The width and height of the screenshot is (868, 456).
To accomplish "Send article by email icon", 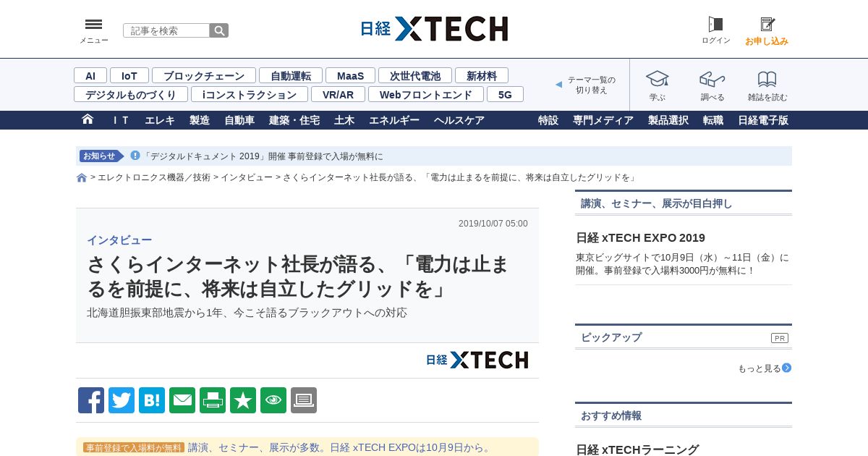I will [x=182, y=400].
